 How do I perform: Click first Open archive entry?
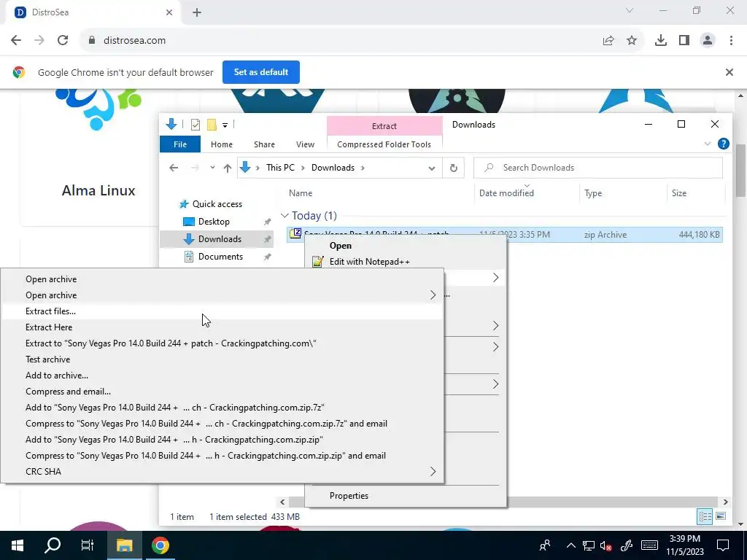coord(222,279)
